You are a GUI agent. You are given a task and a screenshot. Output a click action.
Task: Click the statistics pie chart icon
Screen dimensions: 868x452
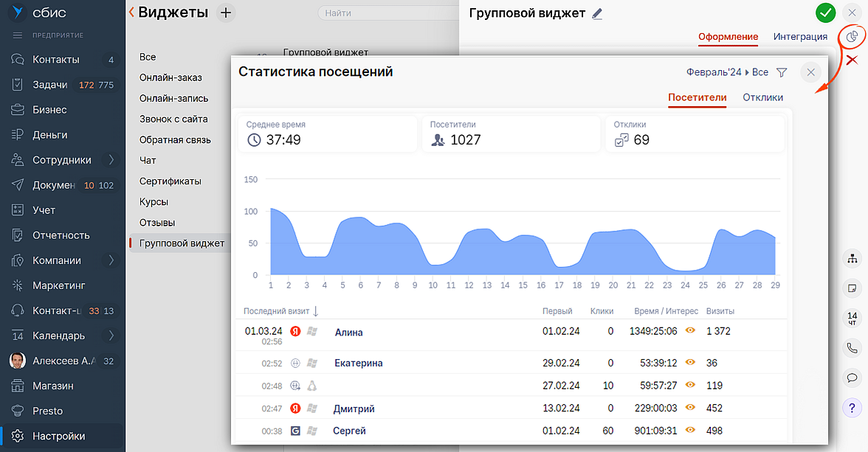[852, 36]
